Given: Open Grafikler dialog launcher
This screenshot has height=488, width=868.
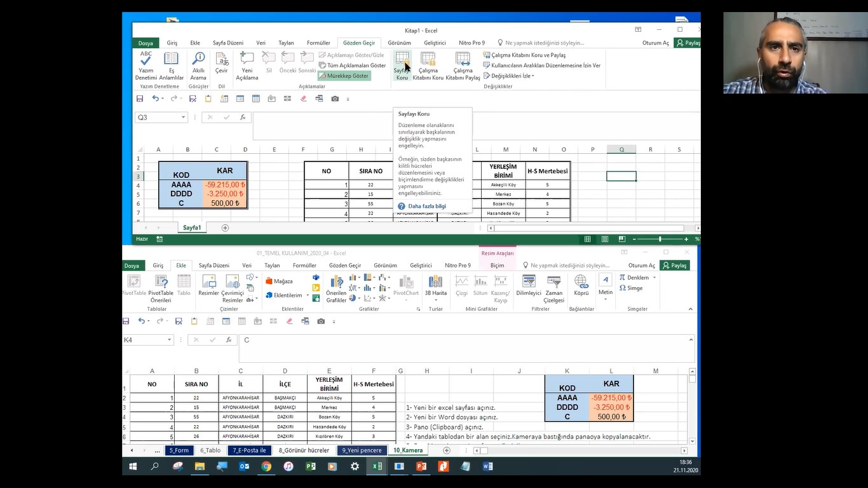Looking at the screenshot, I should click(418, 309).
